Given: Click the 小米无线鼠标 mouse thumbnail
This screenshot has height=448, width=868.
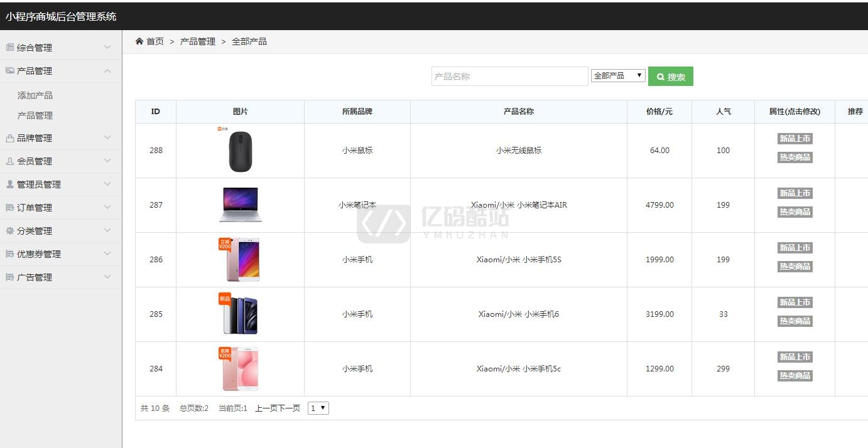Looking at the screenshot, I should tap(240, 150).
